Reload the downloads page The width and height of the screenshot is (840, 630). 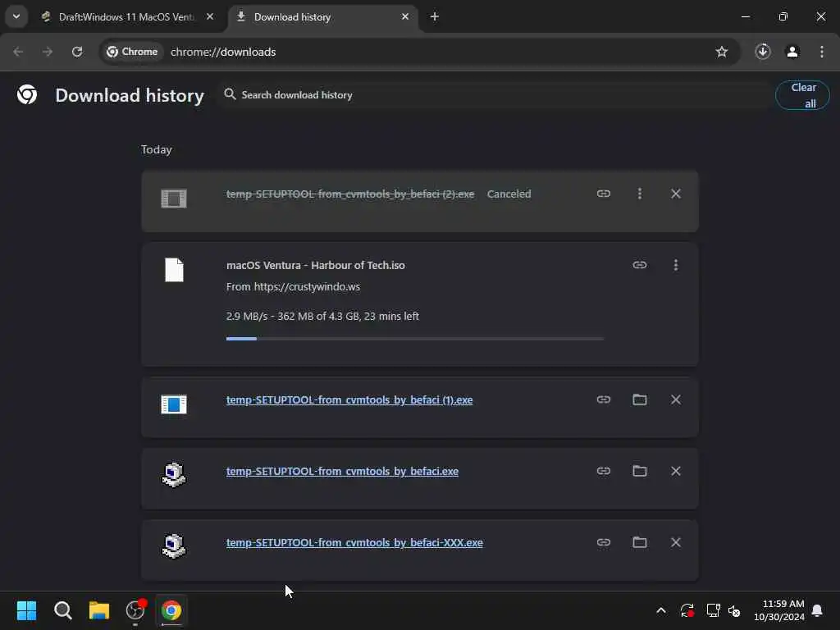[x=77, y=52]
